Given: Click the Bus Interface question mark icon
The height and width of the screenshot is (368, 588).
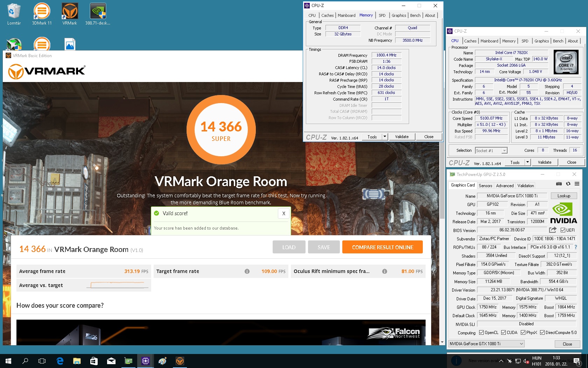Looking at the screenshot, I should click(576, 247).
